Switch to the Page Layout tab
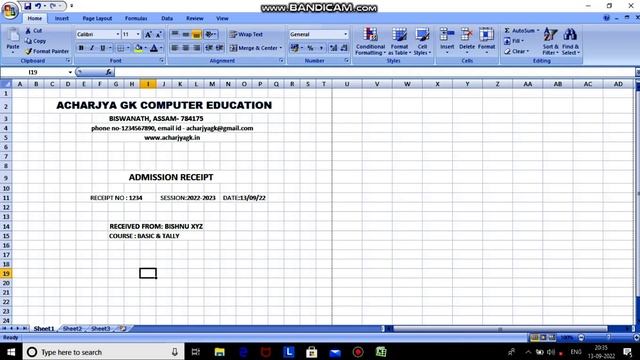This screenshot has height=360, width=640. point(97,18)
